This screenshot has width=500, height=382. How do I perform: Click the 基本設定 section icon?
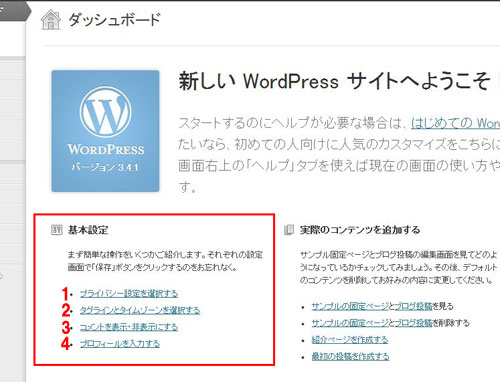point(57,230)
